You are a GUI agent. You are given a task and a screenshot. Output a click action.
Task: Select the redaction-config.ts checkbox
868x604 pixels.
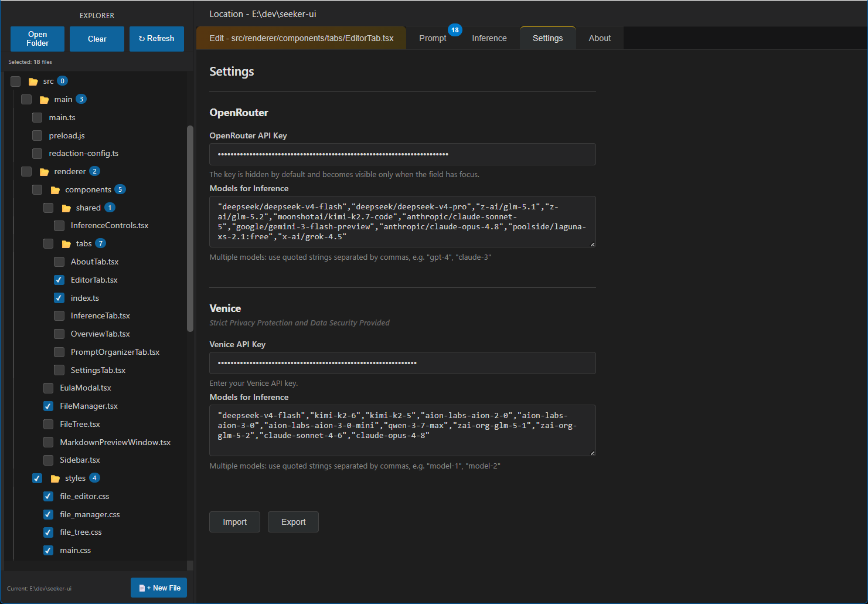pyautogui.click(x=37, y=154)
